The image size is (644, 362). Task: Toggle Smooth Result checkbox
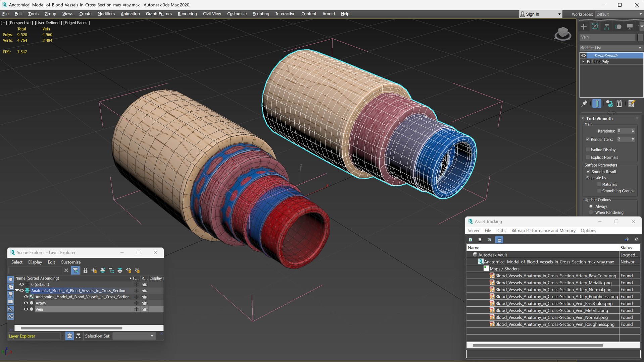[588, 172]
